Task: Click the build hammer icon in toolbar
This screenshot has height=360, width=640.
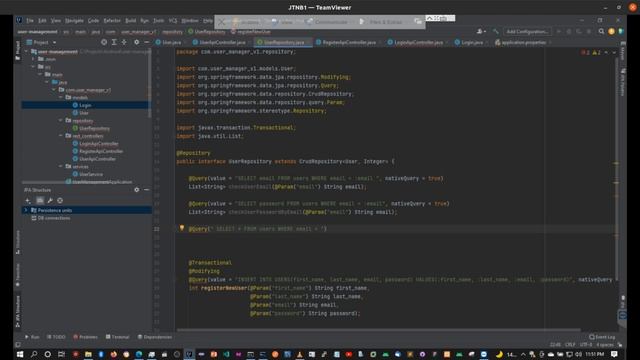Action: point(496,31)
